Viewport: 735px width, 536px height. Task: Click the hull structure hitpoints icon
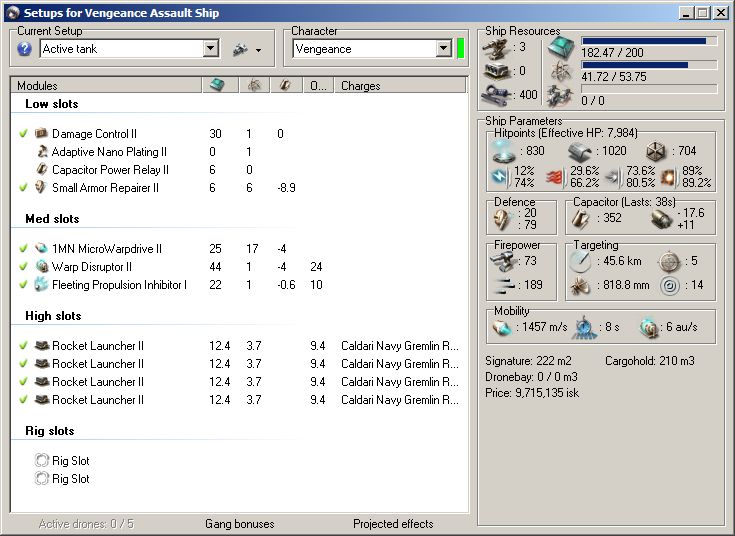pyautogui.click(x=656, y=151)
